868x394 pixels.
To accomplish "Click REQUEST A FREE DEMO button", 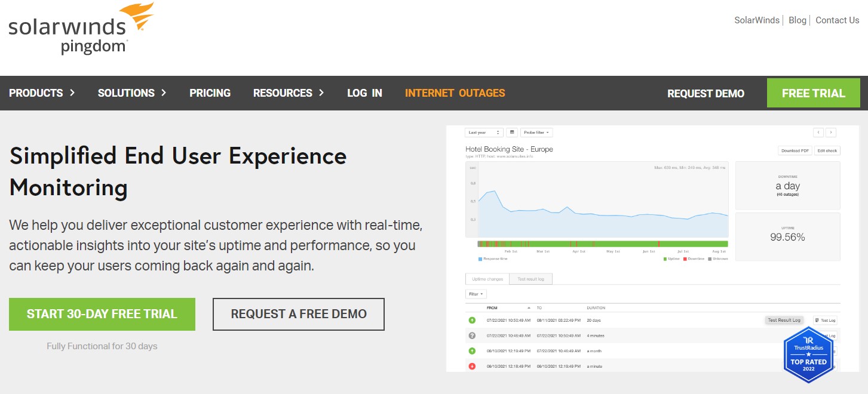I will (299, 314).
